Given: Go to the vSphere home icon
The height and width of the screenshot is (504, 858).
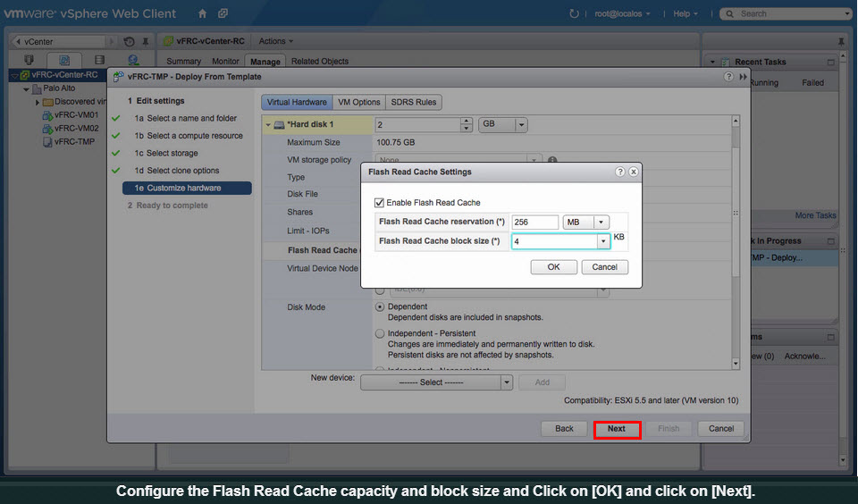Looking at the screenshot, I should coord(203,13).
